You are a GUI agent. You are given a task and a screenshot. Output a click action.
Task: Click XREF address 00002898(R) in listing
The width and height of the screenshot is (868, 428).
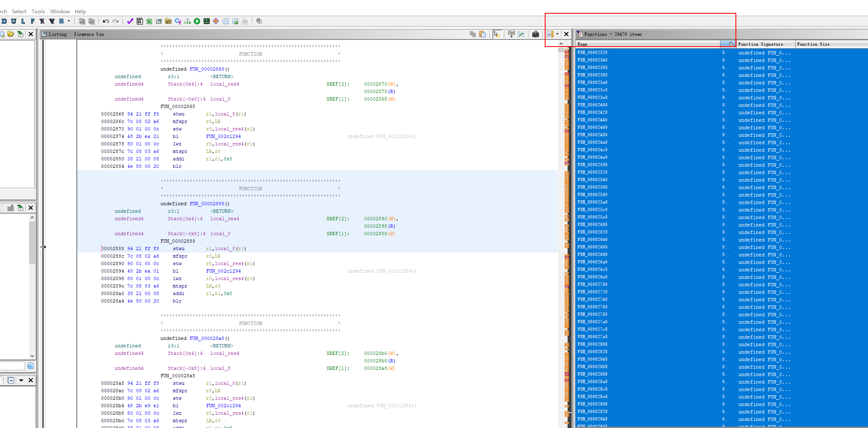coord(379,226)
